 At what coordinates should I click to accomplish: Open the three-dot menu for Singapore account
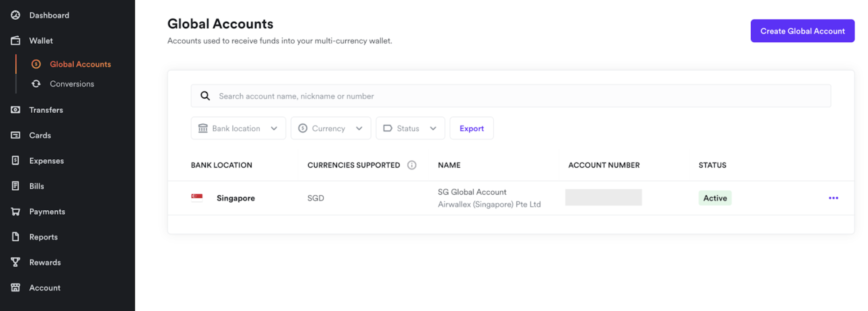833,198
